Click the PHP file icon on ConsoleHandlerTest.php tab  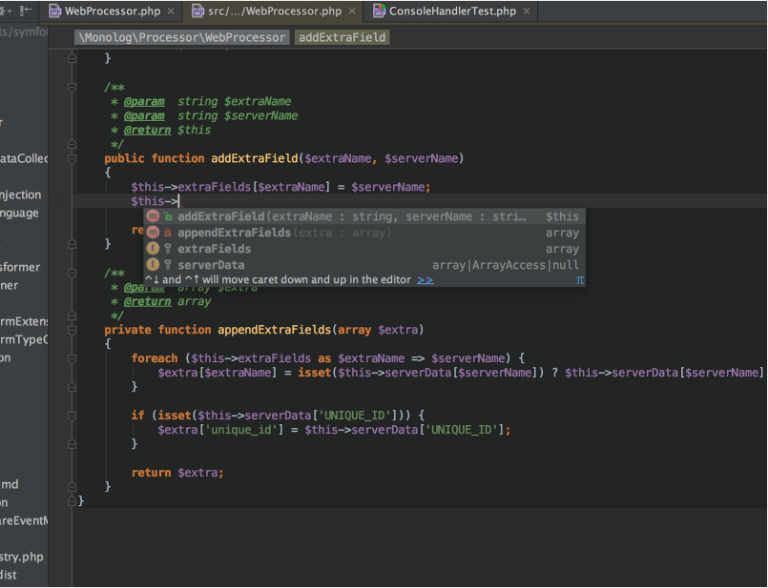pyautogui.click(x=380, y=11)
